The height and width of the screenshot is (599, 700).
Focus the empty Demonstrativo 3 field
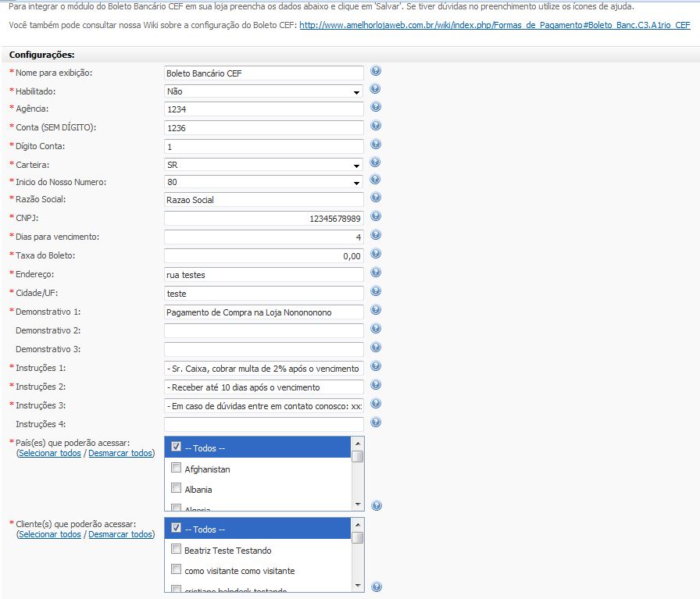[264, 350]
